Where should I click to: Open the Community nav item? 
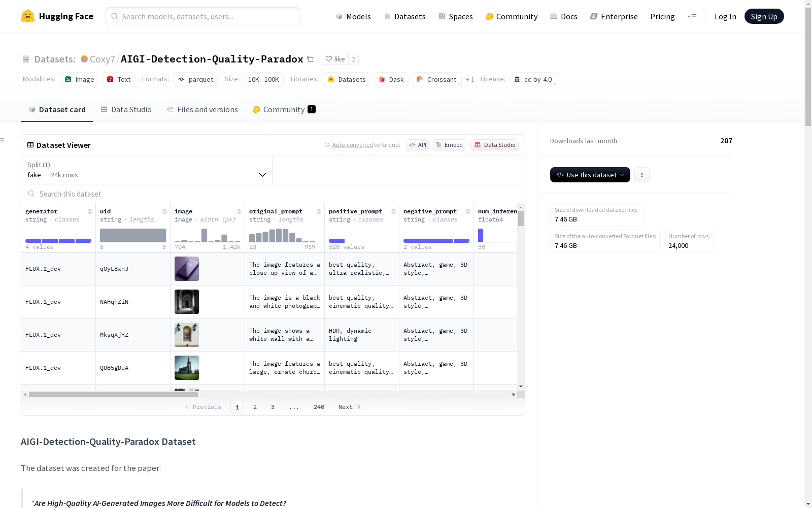(512, 16)
